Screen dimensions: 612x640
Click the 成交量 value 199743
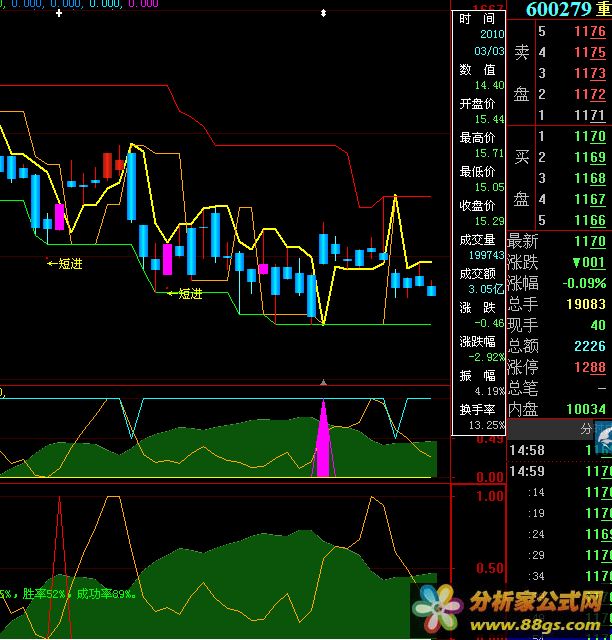476,254
